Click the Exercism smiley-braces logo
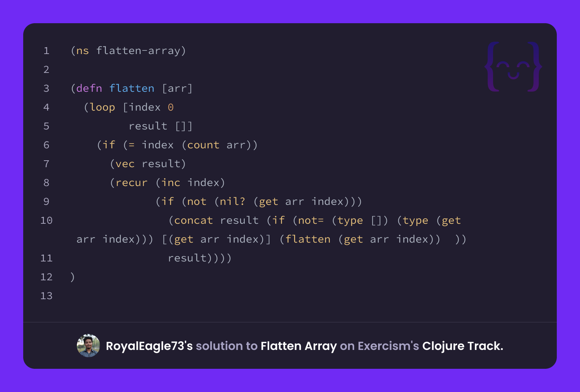 point(513,67)
